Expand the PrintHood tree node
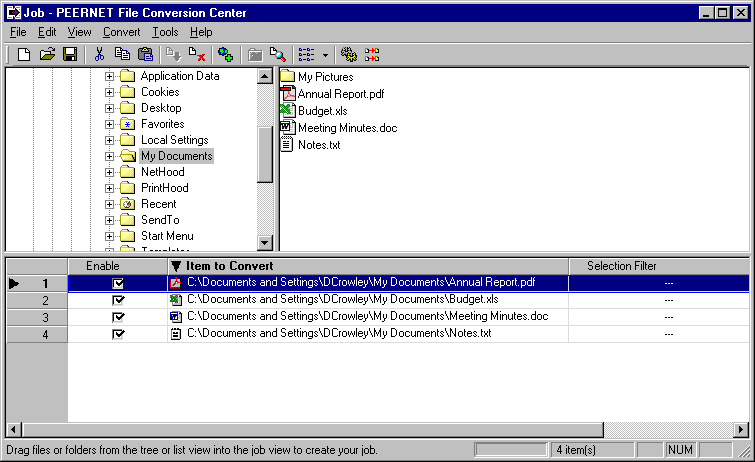This screenshot has height=462, width=755. coord(110,188)
